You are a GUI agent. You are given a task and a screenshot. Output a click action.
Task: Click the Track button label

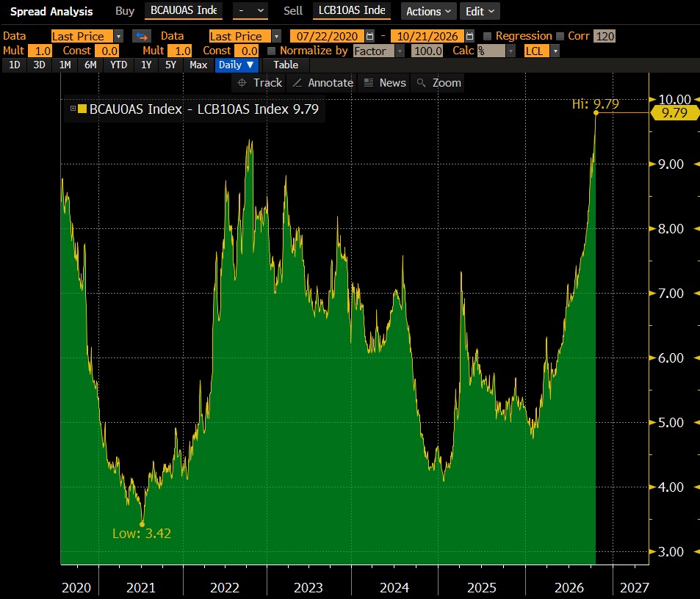pos(268,82)
